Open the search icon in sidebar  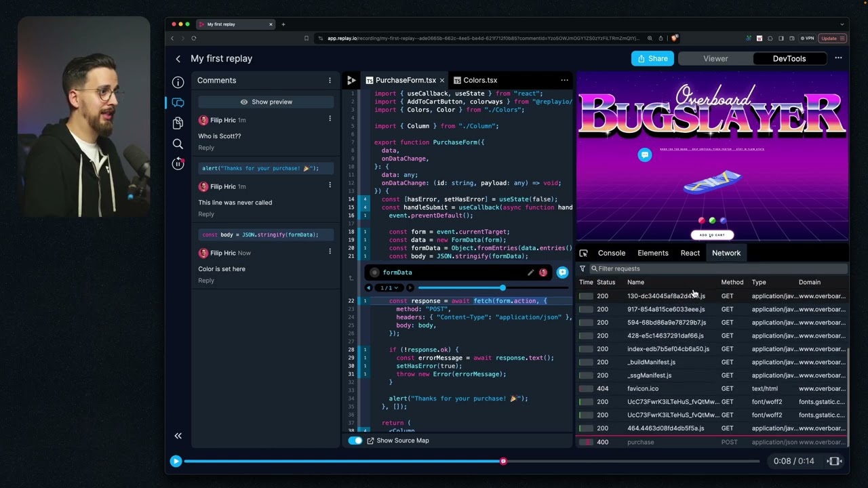click(x=178, y=144)
